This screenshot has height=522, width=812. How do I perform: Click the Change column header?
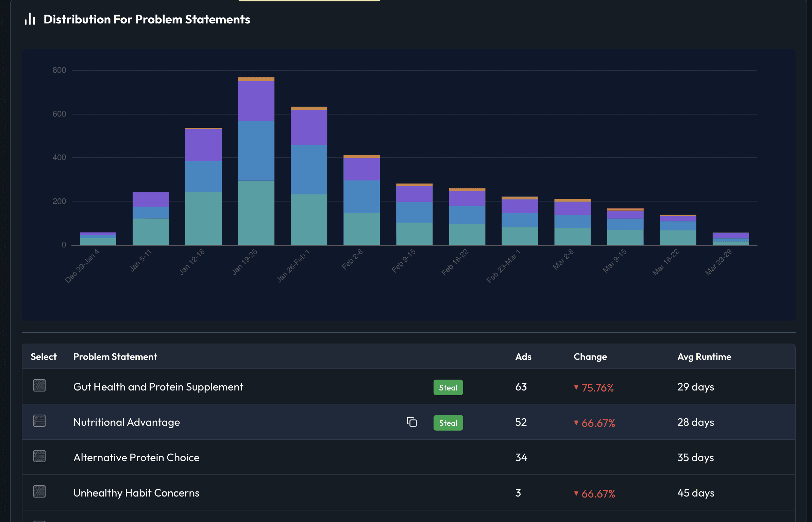[x=590, y=357]
